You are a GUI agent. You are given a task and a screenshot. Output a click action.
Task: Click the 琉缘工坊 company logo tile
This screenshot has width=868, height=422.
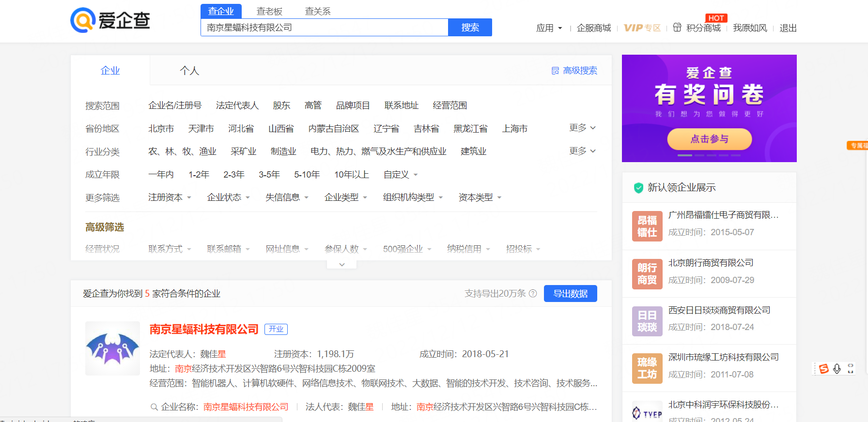[x=647, y=368]
